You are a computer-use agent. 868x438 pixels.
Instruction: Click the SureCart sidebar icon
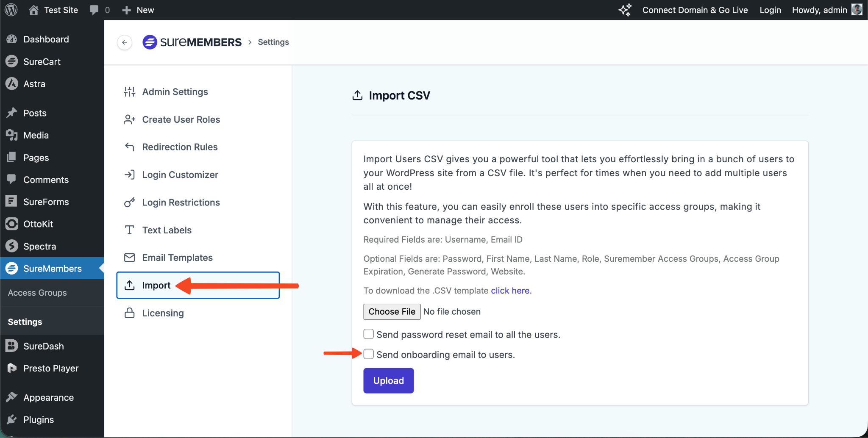pyautogui.click(x=12, y=61)
